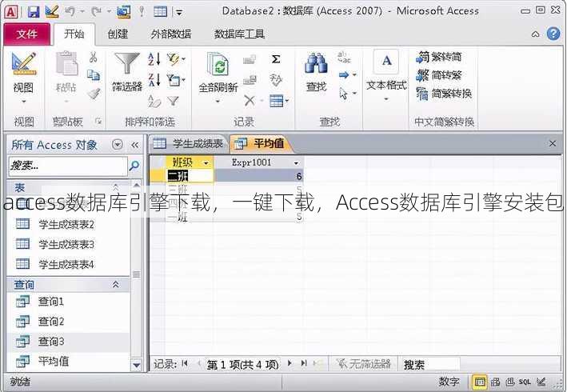Screen dimensions: 567x392
Task: Click the Paste clipboard icon
Action: point(66,64)
